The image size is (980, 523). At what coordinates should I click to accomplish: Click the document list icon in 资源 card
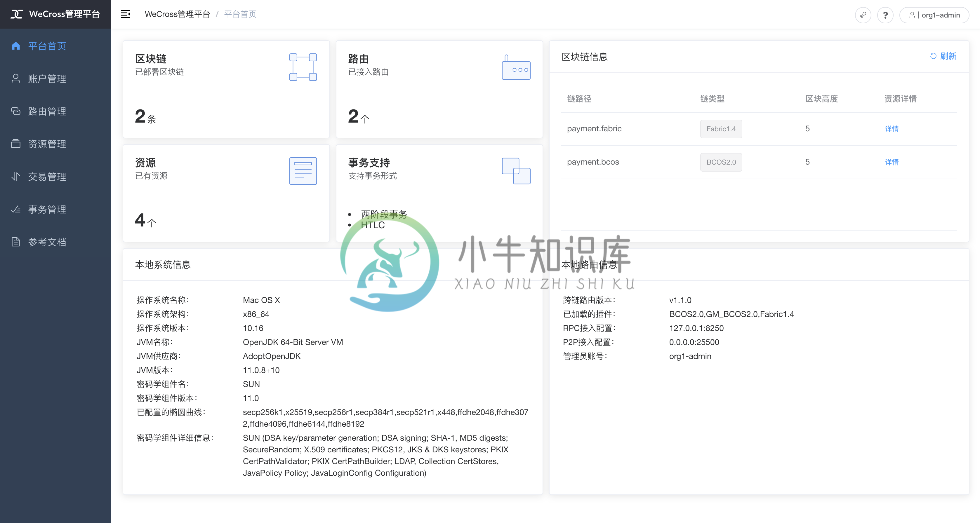click(x=303, y=171)
